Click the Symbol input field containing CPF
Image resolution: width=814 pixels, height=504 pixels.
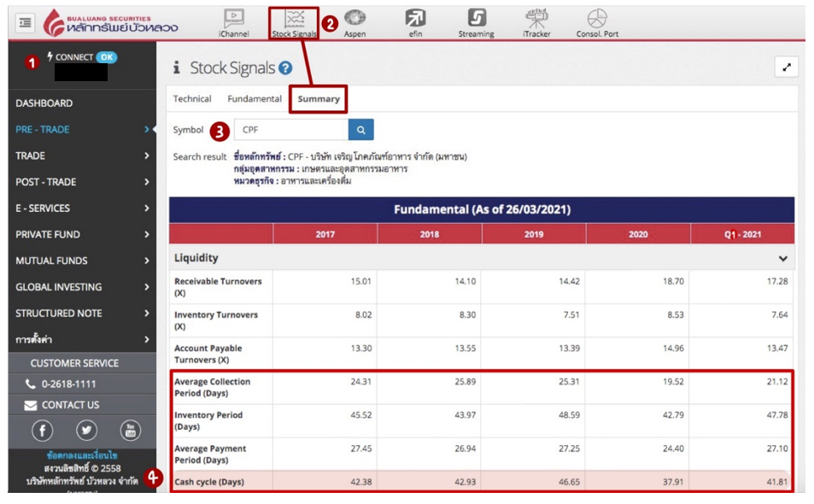click(x=290, y=130)
